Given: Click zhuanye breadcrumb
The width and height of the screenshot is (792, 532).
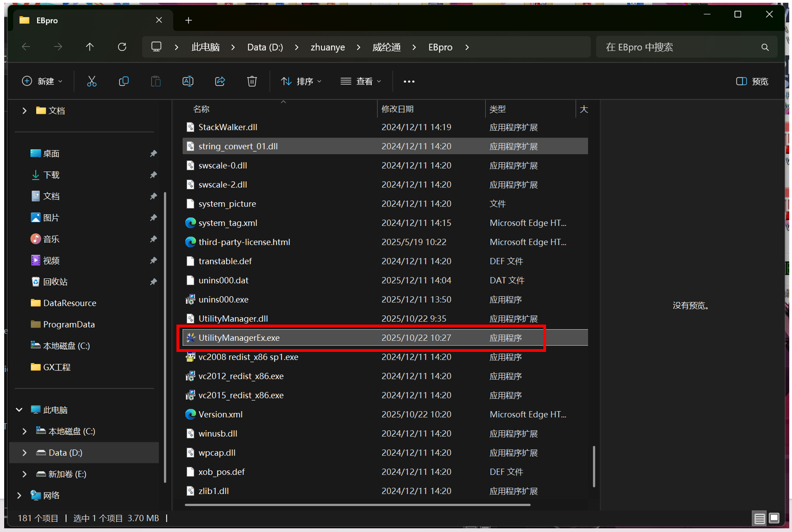Looking at the screenshot, I should click(x=327, y=47).
